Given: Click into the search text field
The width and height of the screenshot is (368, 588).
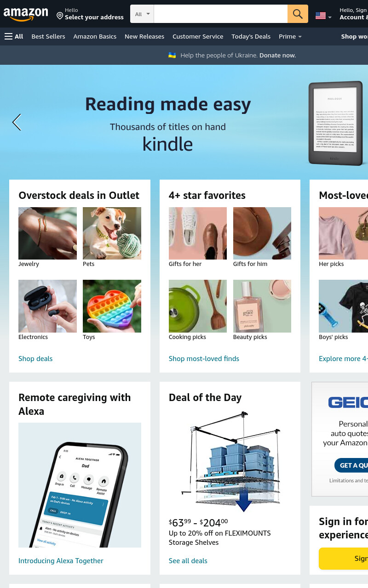Looking at the screenshot, I should click(x=221, y=14).
